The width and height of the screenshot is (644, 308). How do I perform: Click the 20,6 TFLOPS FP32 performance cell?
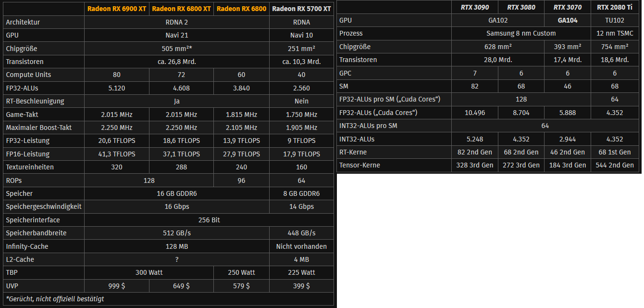pos(117,141)
